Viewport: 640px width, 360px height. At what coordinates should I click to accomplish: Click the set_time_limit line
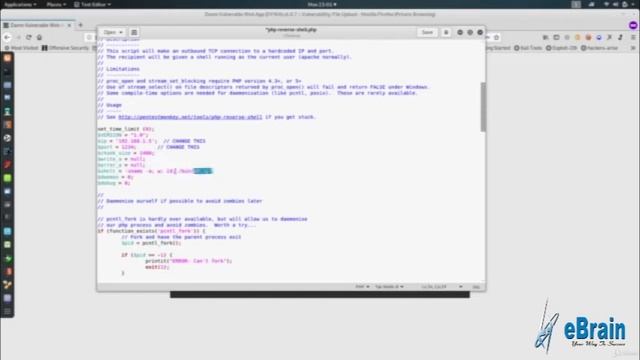126,129
